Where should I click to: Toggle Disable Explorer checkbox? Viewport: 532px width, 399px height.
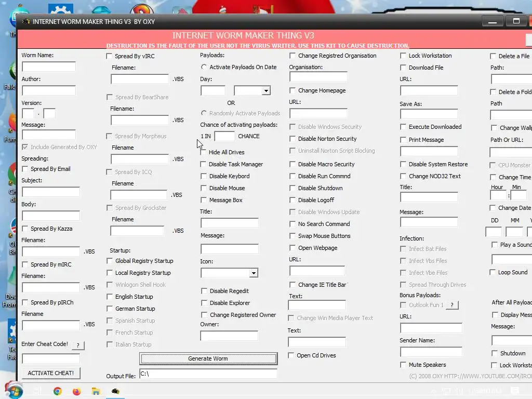tap(204, 303)
